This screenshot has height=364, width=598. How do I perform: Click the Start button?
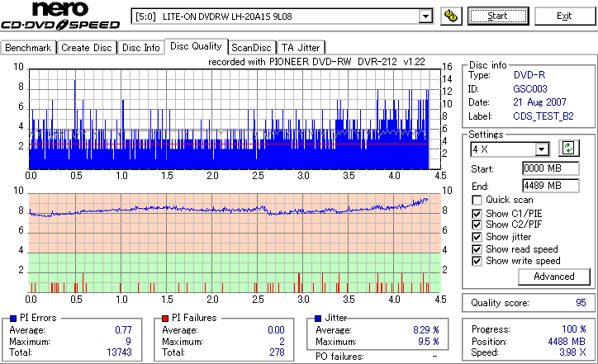[x=498, y=16]
